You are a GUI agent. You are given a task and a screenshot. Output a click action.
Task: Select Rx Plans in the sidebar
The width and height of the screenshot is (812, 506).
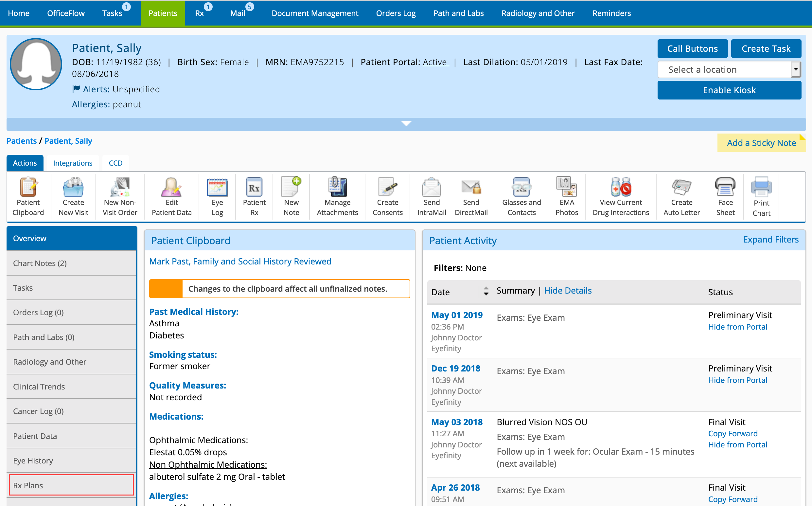(71, 485)
